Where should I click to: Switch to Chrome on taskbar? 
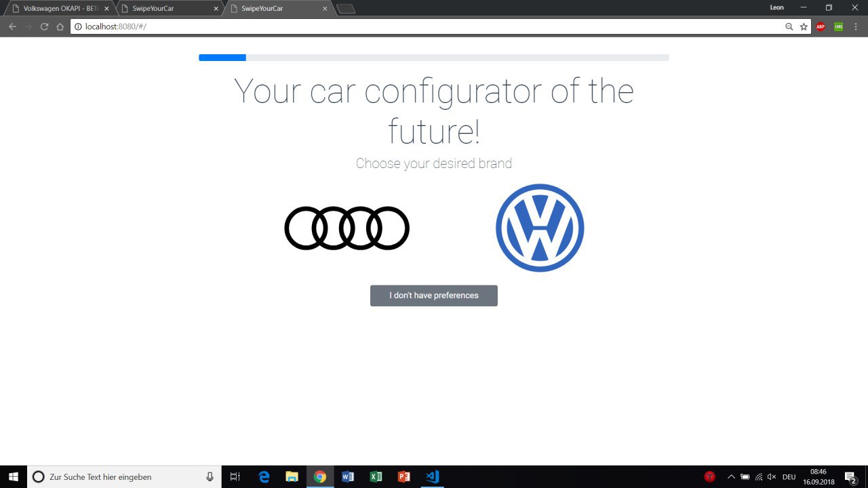[x=320, y=476]
